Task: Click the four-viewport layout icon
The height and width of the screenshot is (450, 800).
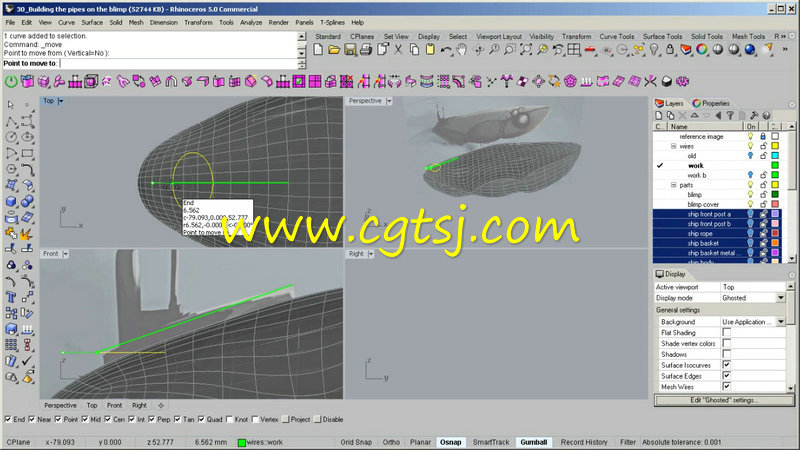Action: [x=573, y=49]
